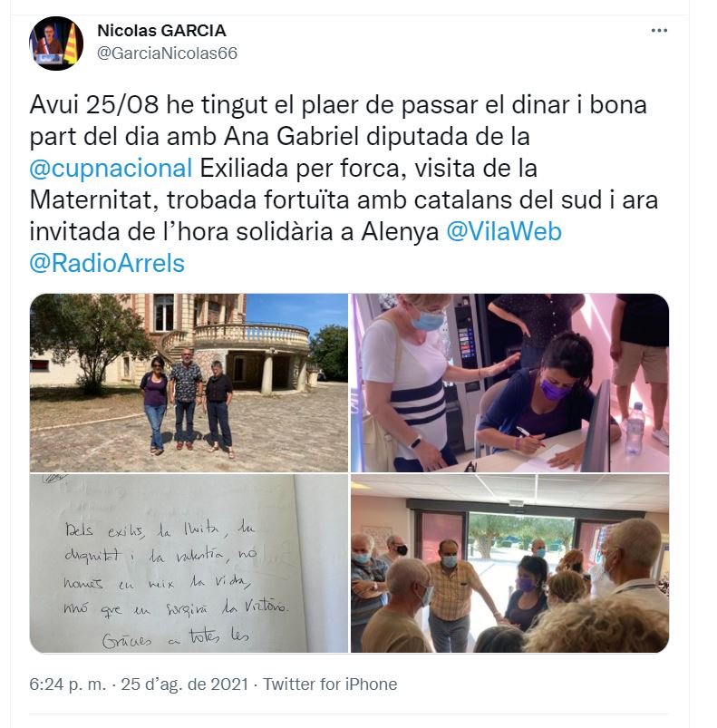Image resolution: width=717 pixels, height=728 pixels.
Task: Open the photo of three people outside building
Action: [x=189, y=383]
